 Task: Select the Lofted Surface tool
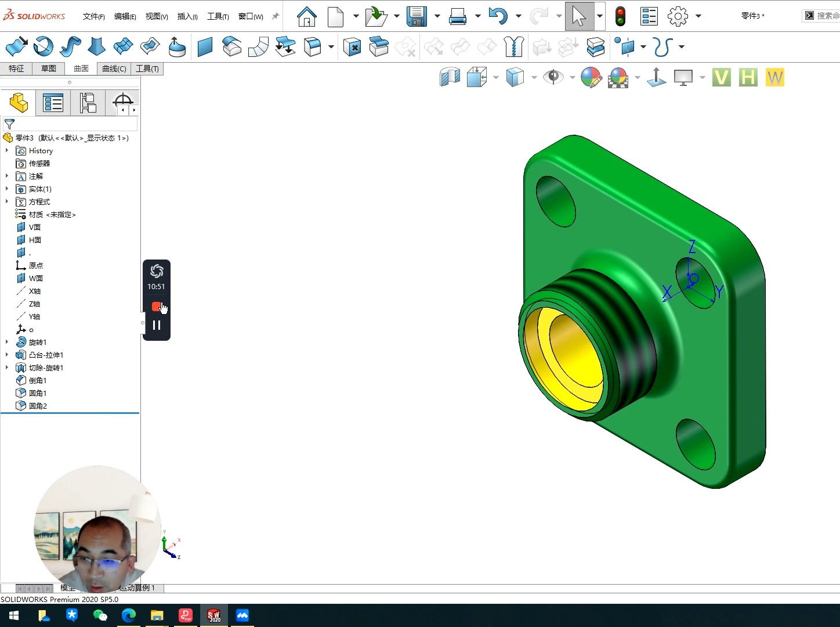coord(96,46)
